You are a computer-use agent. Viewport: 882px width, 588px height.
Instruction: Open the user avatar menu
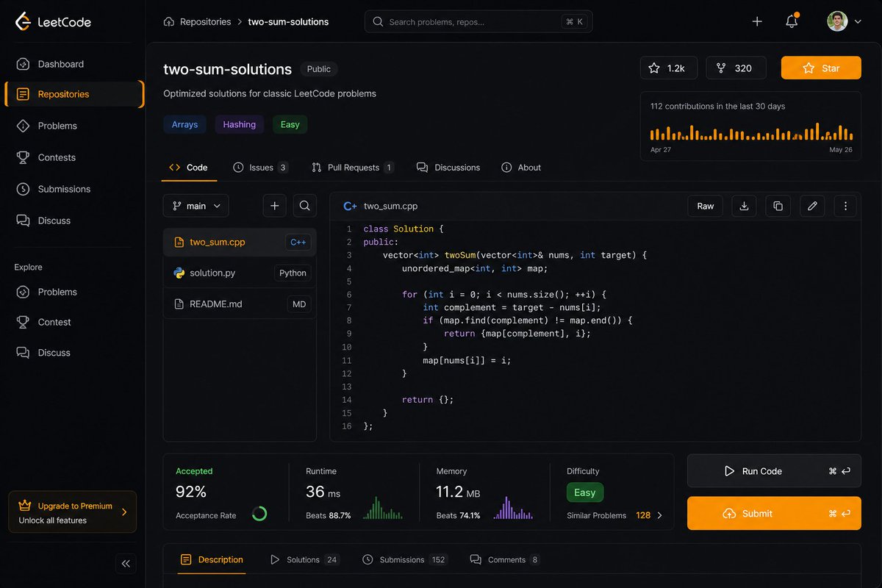pyautogui.click(x=844, y=21)
